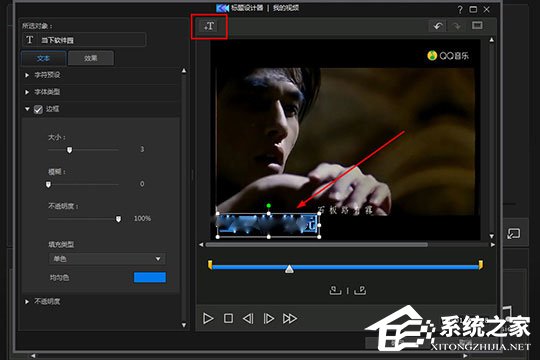Image resolution: width=540 pixels, height=360 pixels.
Task: Click the insert title text (+T) icon
Action: [209, 26]
